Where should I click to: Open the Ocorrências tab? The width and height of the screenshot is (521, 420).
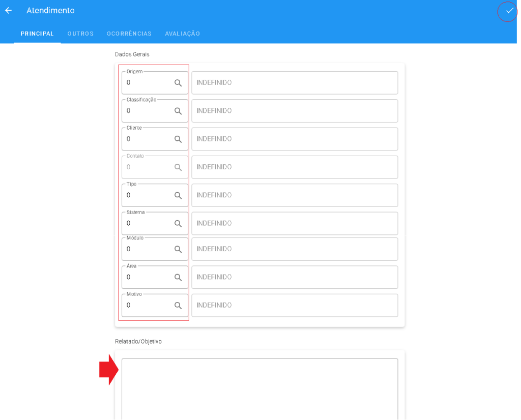coord(129,34)
